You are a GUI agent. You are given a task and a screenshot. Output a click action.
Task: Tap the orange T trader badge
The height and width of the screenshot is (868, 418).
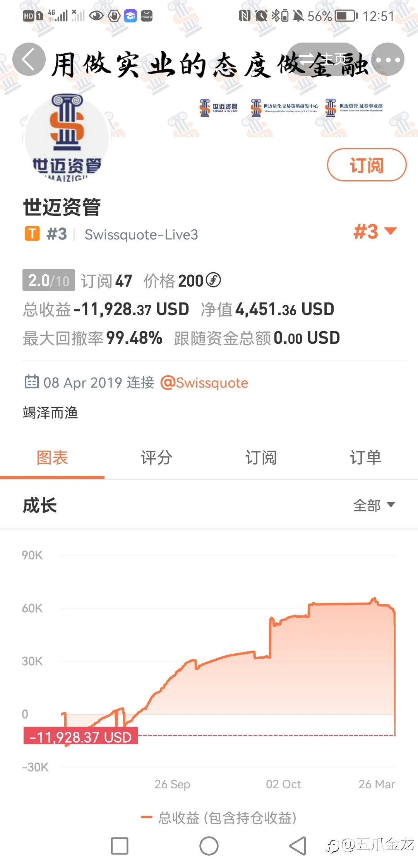coord(32,234)
